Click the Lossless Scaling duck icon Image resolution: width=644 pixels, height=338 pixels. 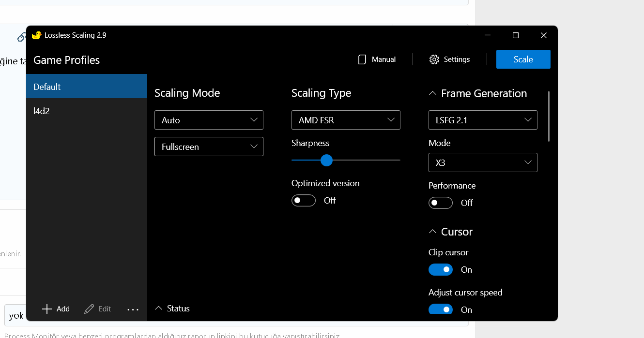[36, 35]
